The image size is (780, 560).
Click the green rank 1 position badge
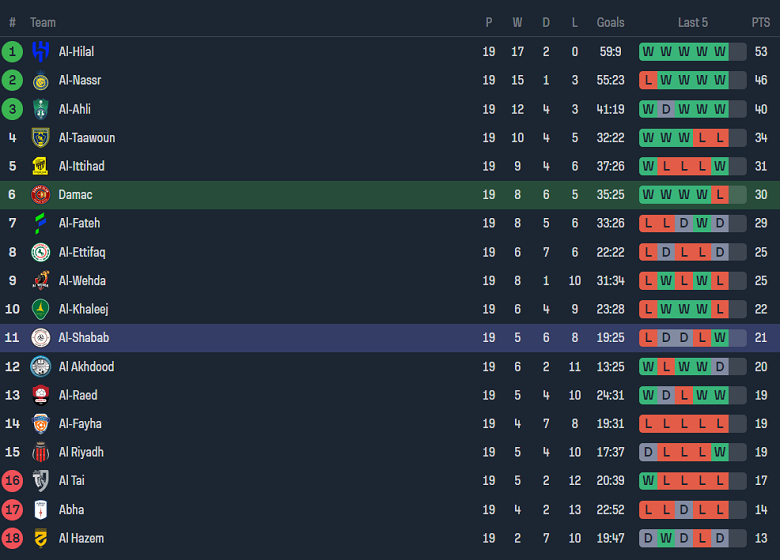[x=12, y=51]
